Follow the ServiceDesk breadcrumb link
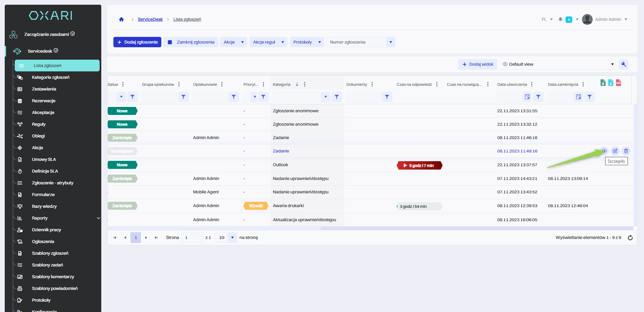Screen dimensions: 644x312 pyautogui.click(x=150, y=19)
